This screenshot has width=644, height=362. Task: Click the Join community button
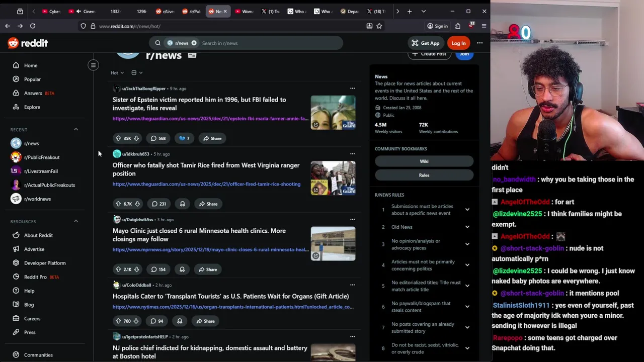pyautogui.click(x=464, y=54)
